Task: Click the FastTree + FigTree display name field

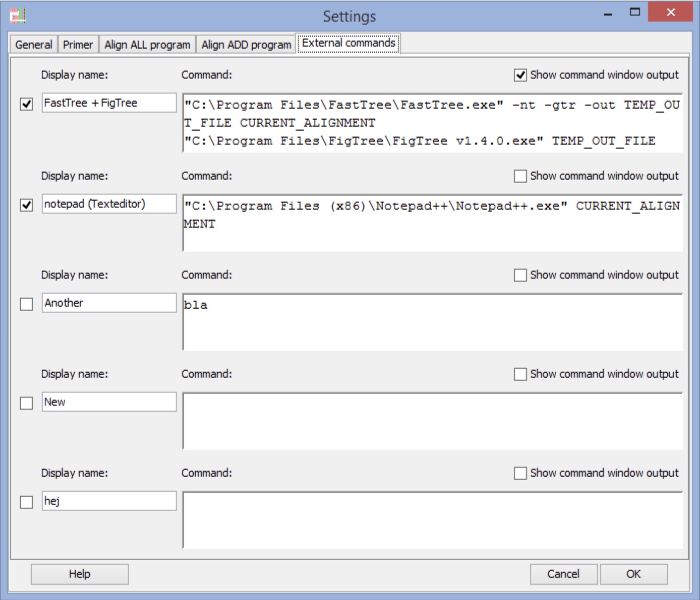Action: pos(109,103)
